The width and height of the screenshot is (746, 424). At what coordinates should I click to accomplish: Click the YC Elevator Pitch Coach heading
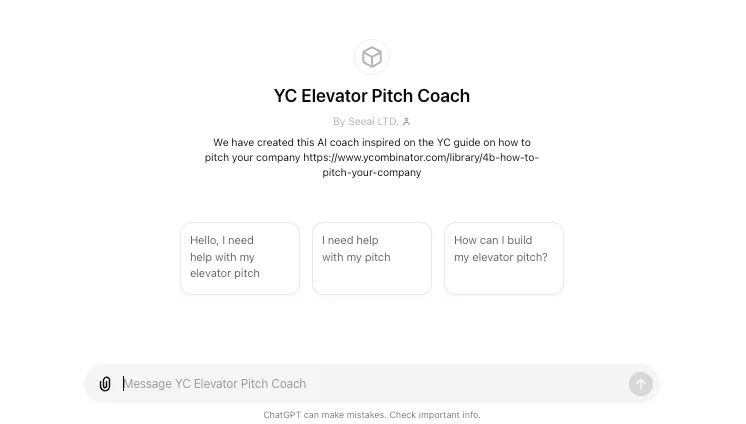click(x=372, y=96)
